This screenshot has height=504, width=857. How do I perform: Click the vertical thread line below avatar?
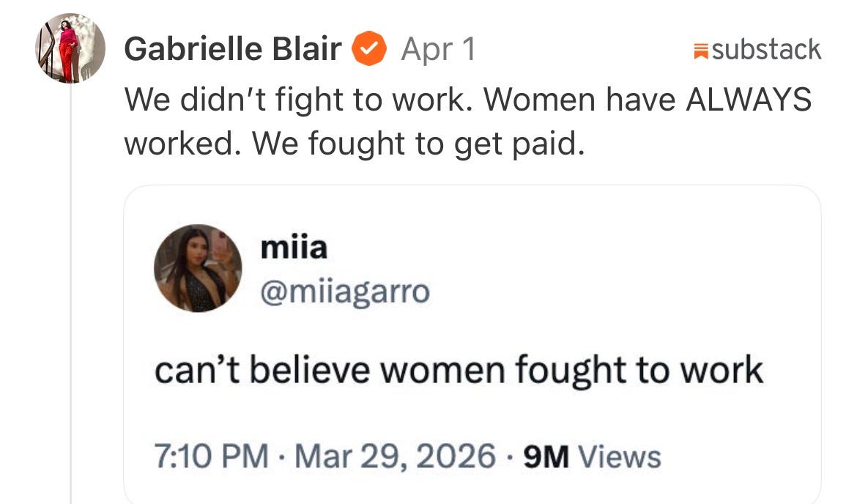pyautogui.click(x=70, y=294)
